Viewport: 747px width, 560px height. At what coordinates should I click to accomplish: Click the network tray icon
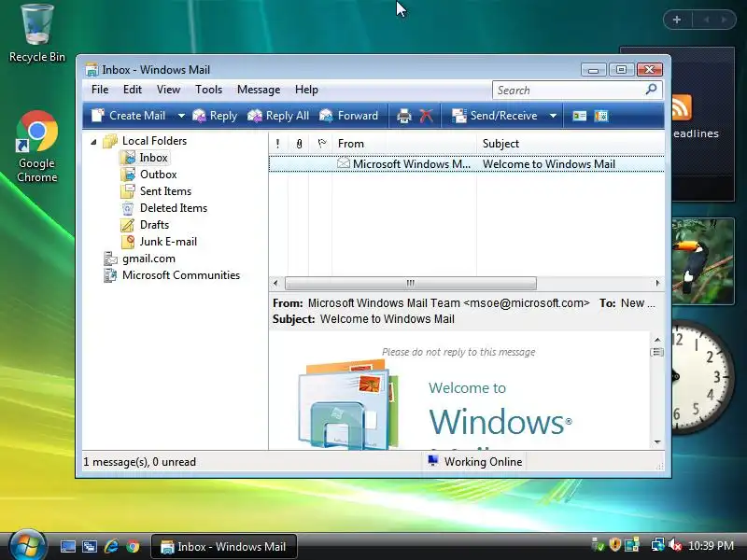pyautogui.click(x=657, y=545)
